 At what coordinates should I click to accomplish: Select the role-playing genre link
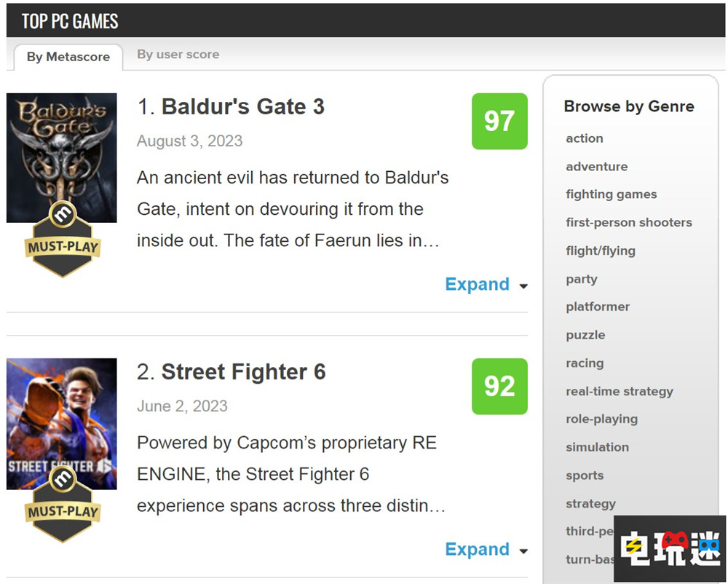pyautogui.click(x=601, y=419)
